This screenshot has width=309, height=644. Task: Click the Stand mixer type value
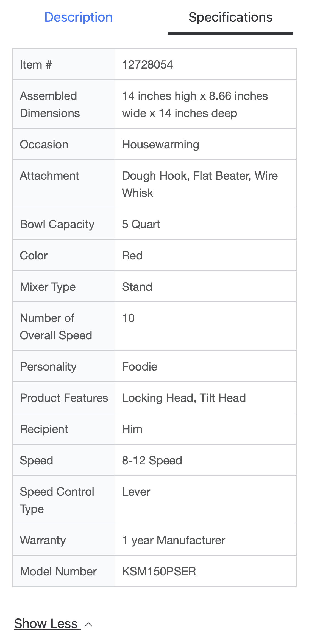click(137, 287)
